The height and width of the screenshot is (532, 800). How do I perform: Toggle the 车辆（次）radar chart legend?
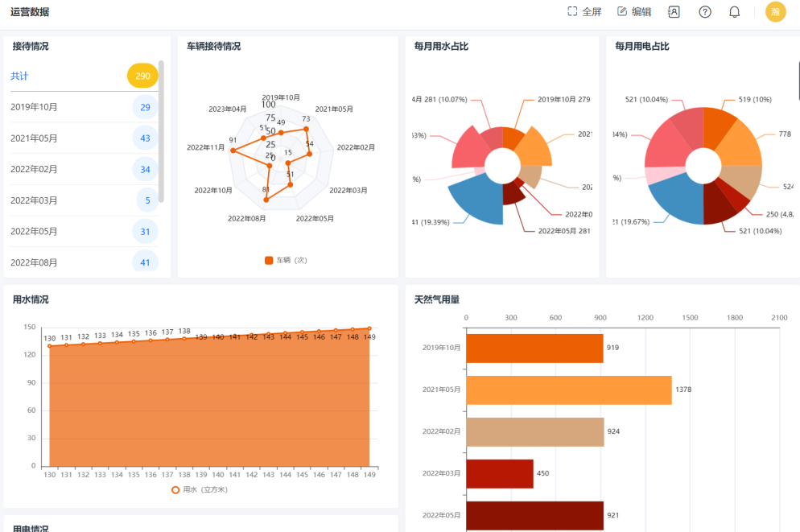[x=270, y=260]
